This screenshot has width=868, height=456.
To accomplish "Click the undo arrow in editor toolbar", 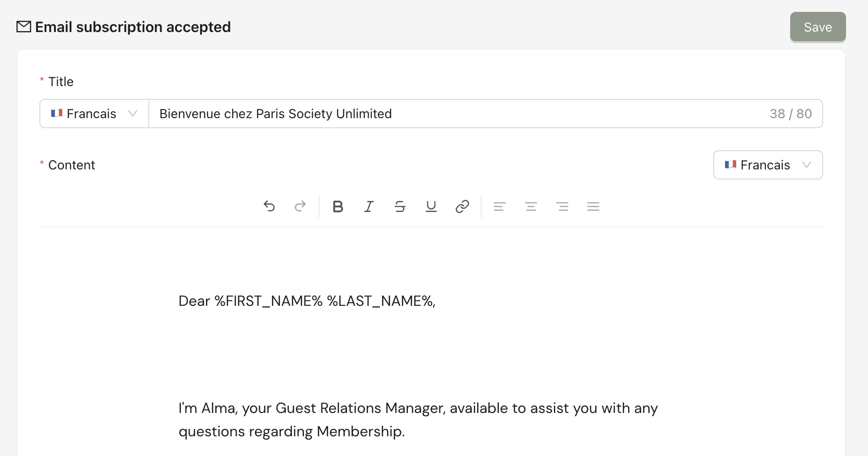I will 269,206.
